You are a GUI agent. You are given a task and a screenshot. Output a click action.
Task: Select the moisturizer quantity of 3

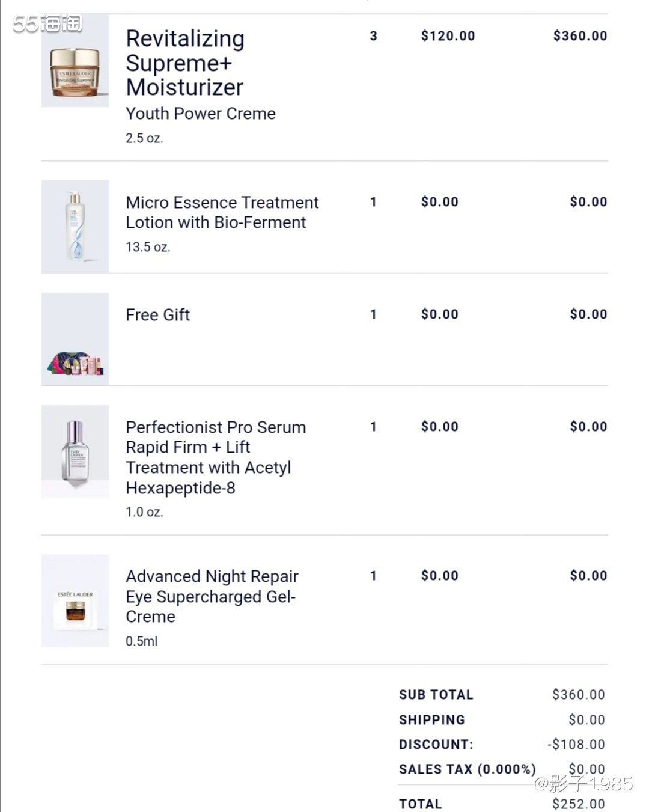tap(373, 36)
